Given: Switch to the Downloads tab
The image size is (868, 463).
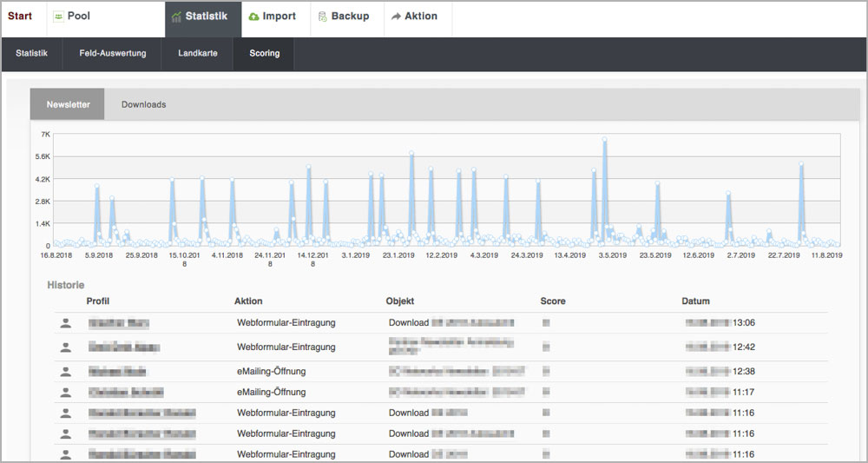Looking at the screenshot, I should (x=143, y=104).
